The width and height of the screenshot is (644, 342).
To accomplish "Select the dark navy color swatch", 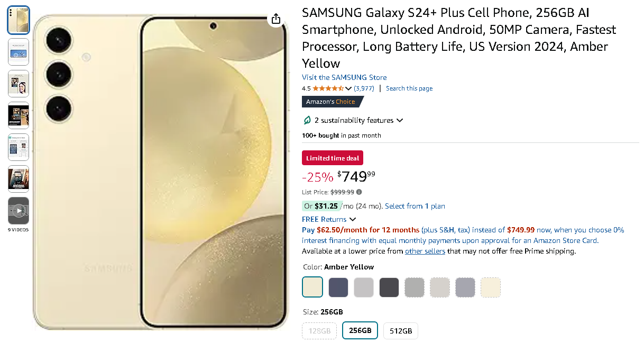I will [x=338, y=287].
